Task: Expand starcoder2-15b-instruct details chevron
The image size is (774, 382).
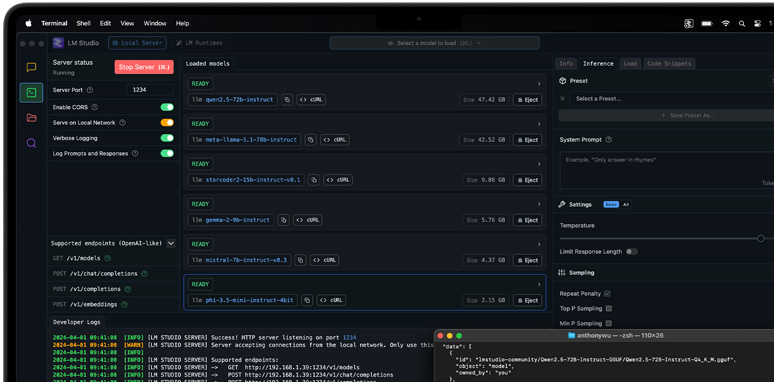Action: [x=539, y=164]
